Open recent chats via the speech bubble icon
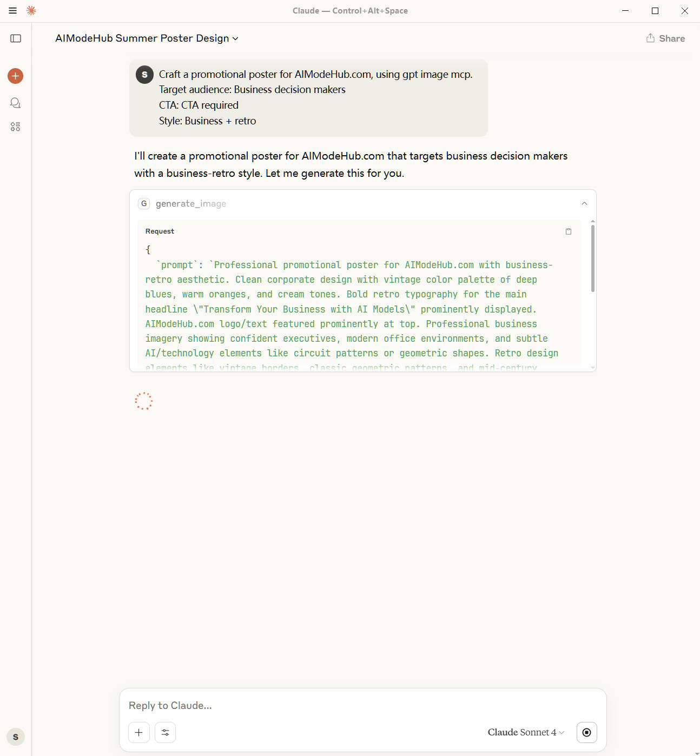 (15, 102)
